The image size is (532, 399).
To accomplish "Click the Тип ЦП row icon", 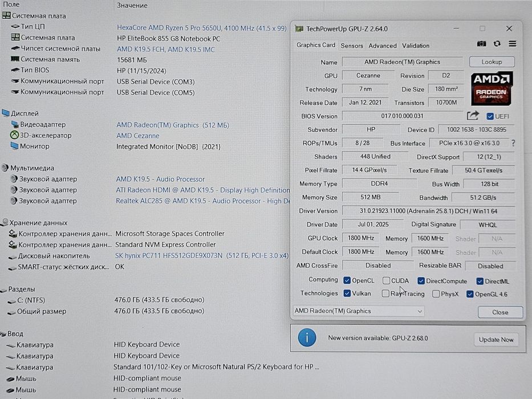I will click(x=15, y=26).
